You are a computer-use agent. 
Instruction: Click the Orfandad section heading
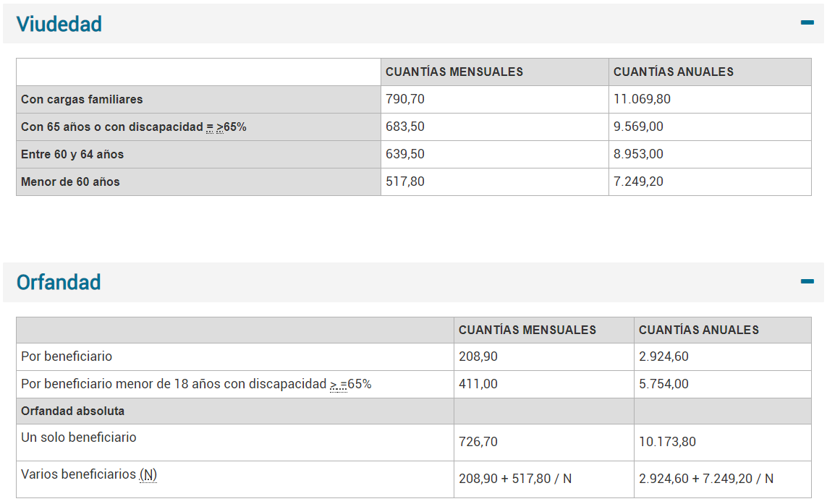[59, 282]
